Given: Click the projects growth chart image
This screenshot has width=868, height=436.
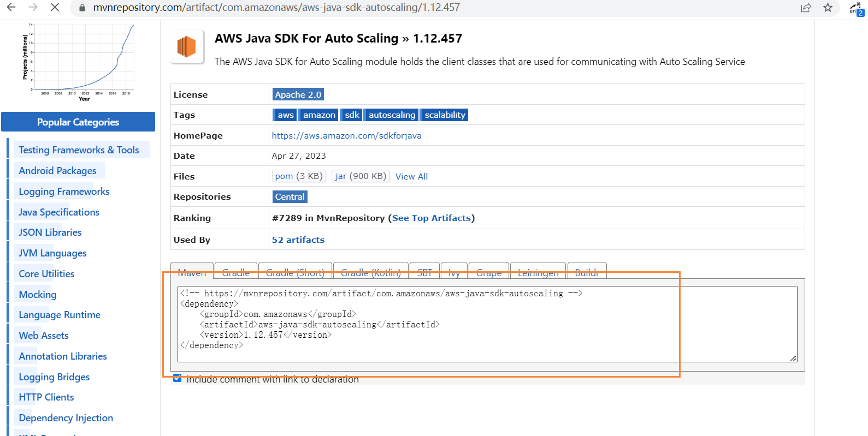Looking at the screenshot, I should [x=78, y=62].
